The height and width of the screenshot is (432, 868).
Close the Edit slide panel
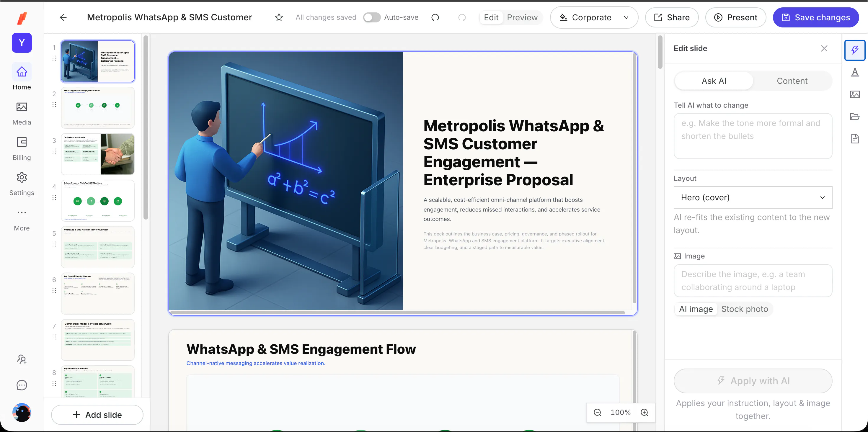[824, 48]
